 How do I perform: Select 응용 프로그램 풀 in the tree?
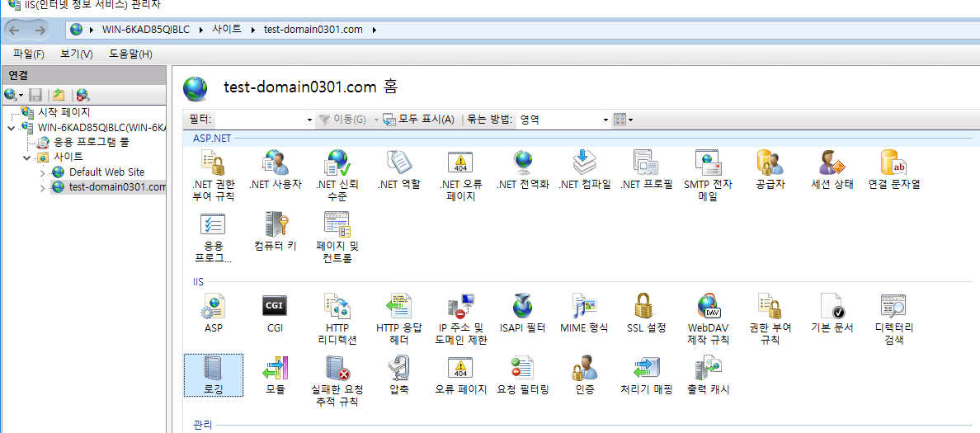[x=92, y=143]
